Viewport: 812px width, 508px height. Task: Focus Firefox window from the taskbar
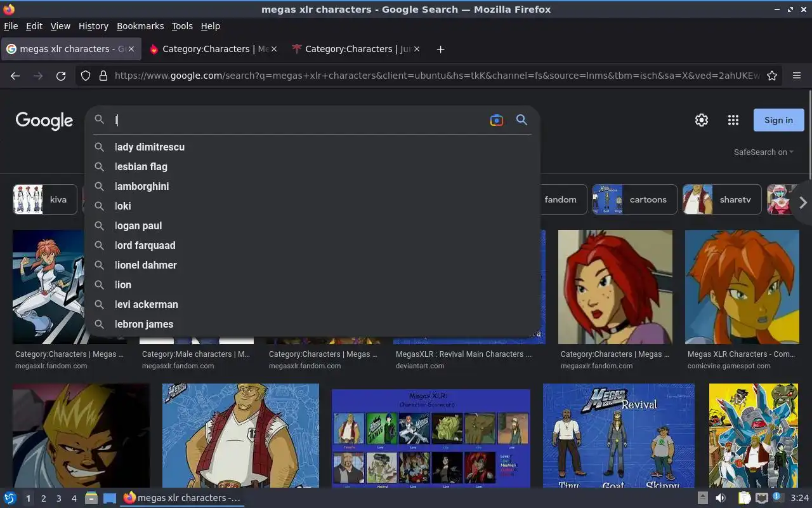[182, 498]
